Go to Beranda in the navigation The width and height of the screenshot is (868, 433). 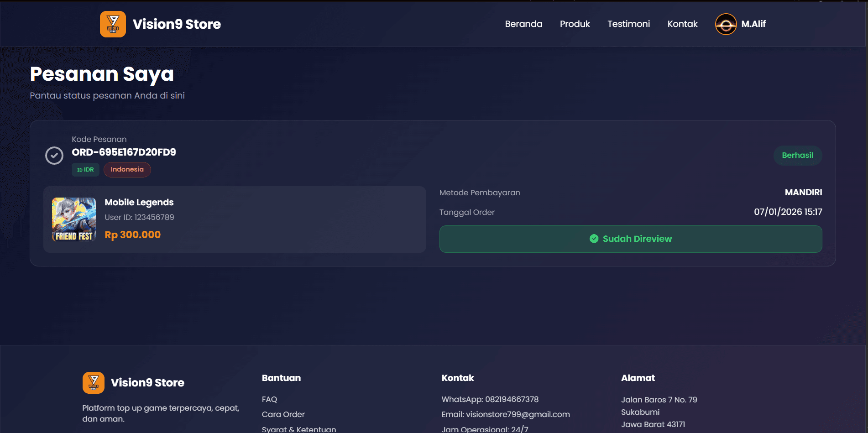coord(523,24)
